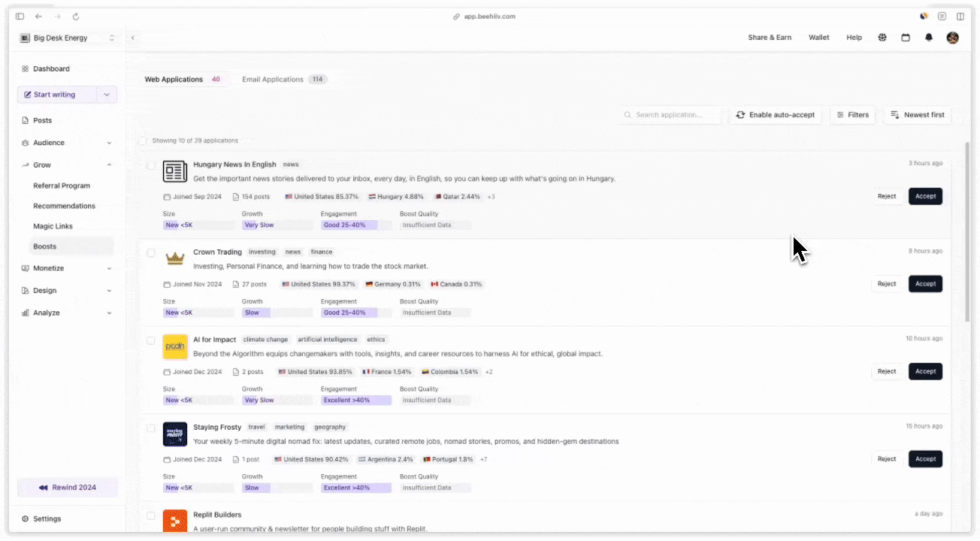Toggle the browser sidebar panel
Screen dimensions: 980x541
(20, 17)
